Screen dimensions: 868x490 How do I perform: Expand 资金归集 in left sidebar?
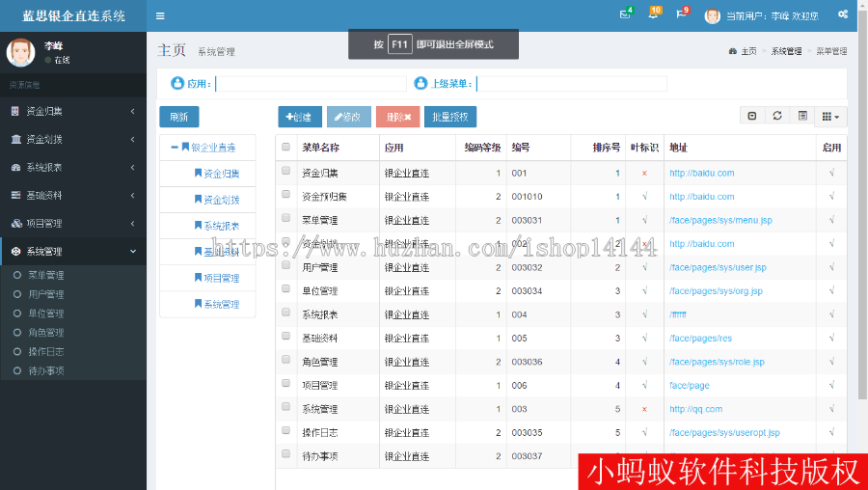pos(73,111)
